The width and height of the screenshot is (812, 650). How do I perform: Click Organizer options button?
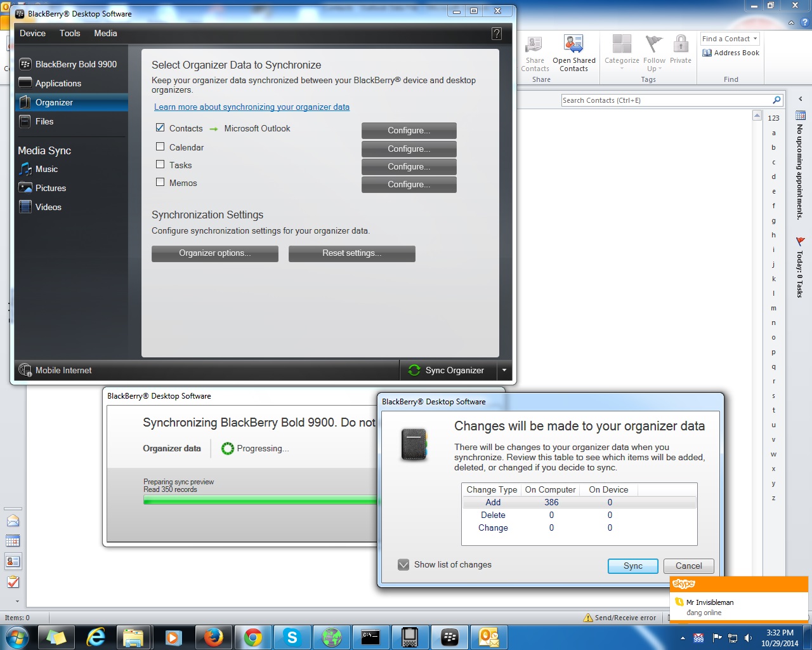(x=214, y=253)
